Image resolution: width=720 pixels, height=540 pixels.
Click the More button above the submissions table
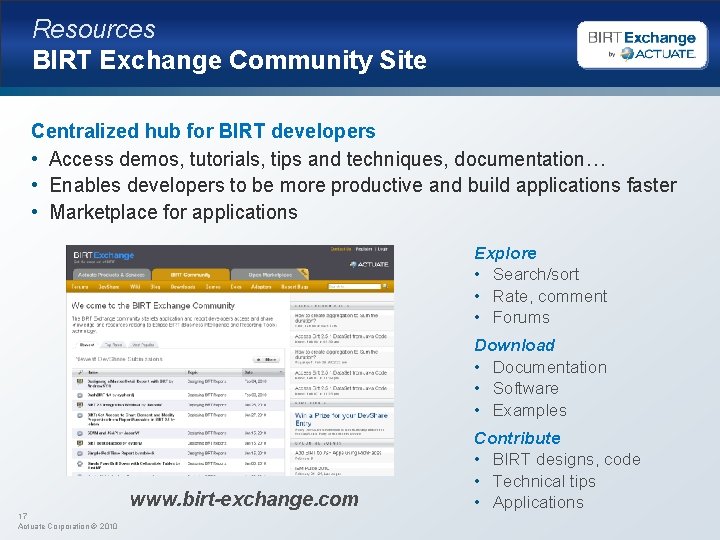point(266,360)
